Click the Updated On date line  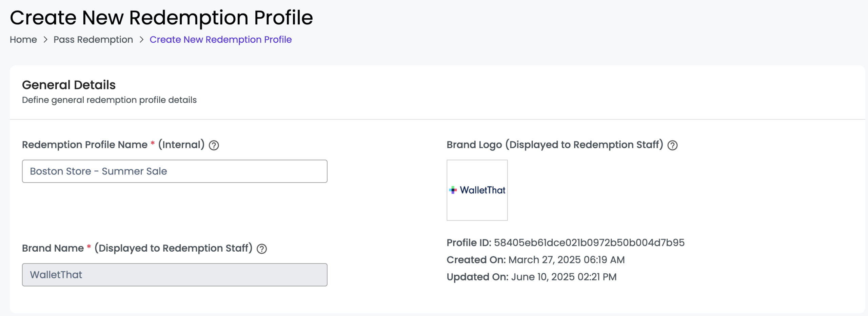click(x=531, y=277)
